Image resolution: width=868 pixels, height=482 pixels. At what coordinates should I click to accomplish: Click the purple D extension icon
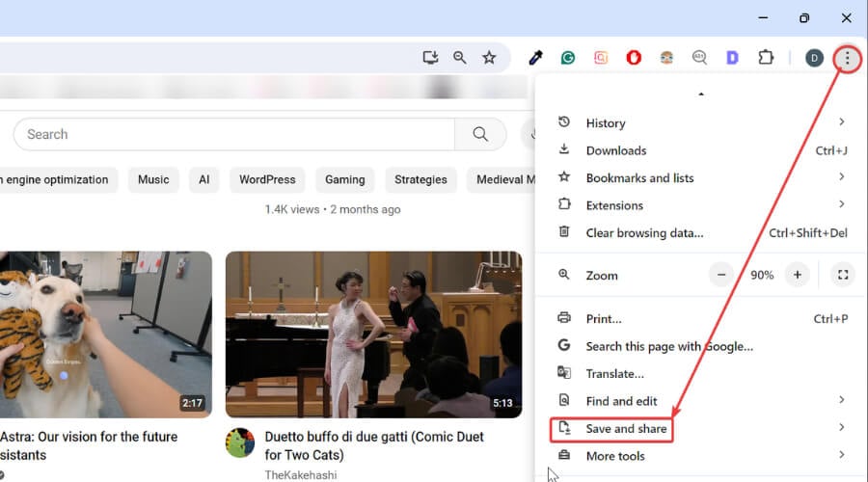point(732,58)
